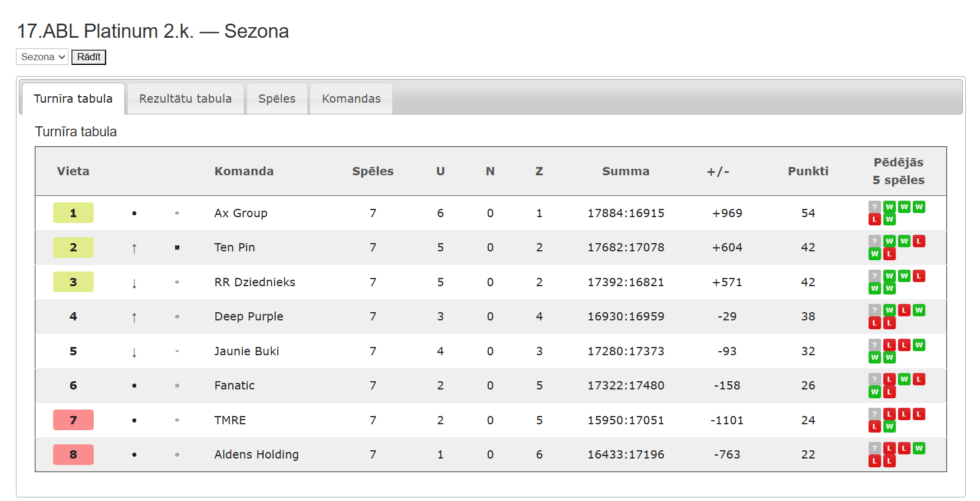Click the down arrow beside Jaunie Buki
This screenshot has width=980, height=501.
pos(134,352)
